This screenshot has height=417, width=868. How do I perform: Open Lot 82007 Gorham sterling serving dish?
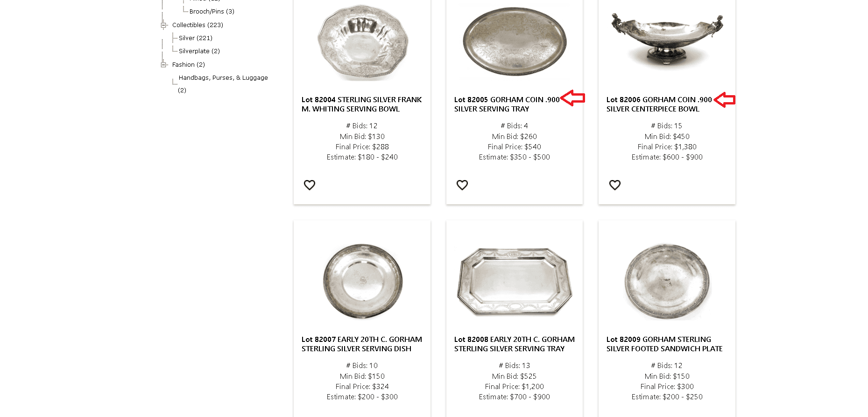[x=361, y=344]
